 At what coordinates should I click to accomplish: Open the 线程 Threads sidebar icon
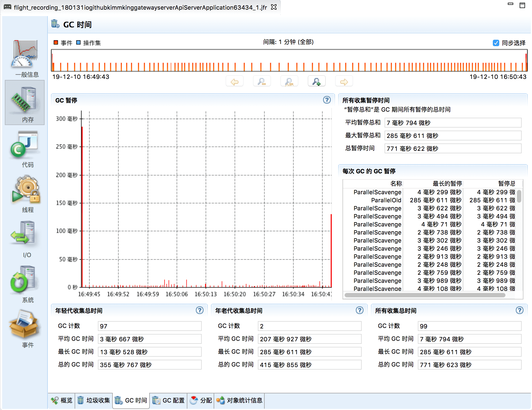coord(25,191)
